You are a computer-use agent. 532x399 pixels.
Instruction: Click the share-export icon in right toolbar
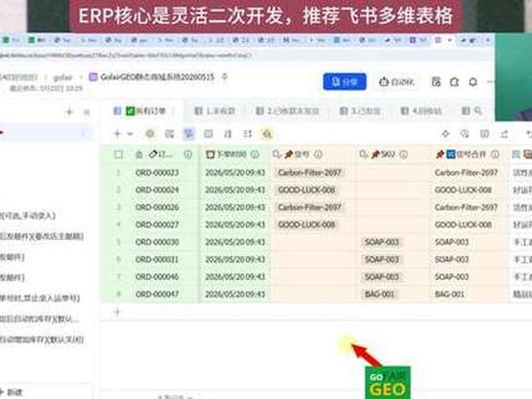505,134
